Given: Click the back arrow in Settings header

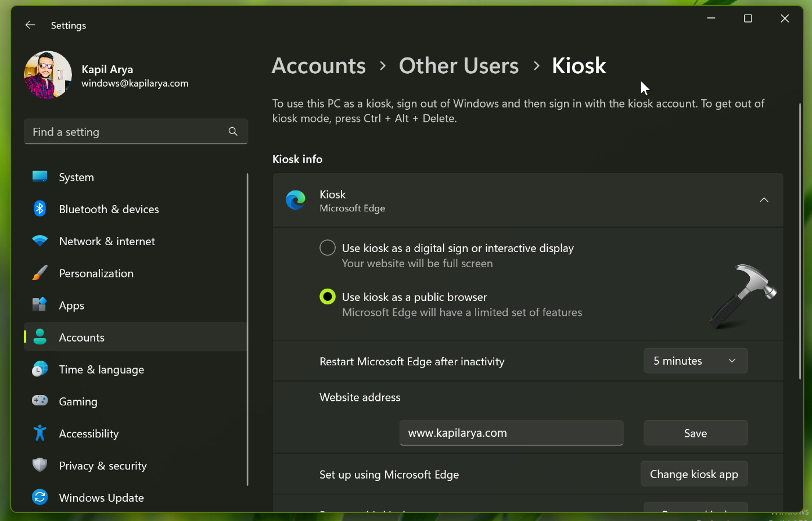Looking at the screenshot, I should 30,25.
